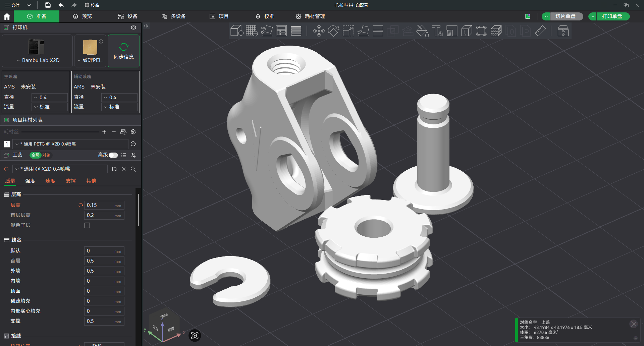The image size is (644, 346).
Task: Open the PETG filament more-options circle icon
Action: 133,144
